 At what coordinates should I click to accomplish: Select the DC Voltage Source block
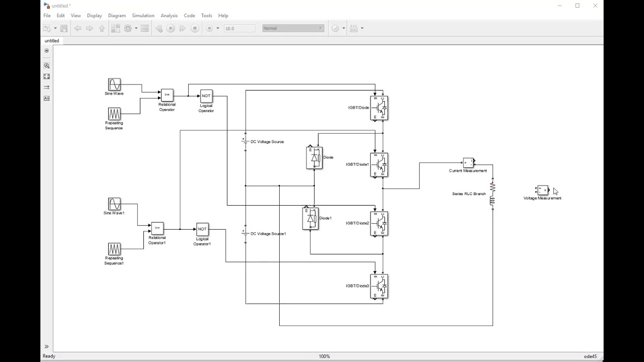tap(245, 142)
